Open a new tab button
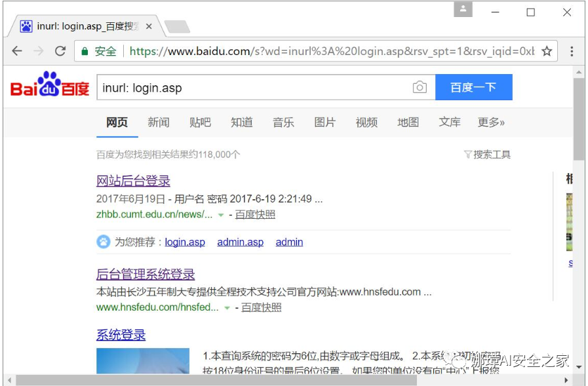Screen dimensions: 588x386 coord(177,27)
